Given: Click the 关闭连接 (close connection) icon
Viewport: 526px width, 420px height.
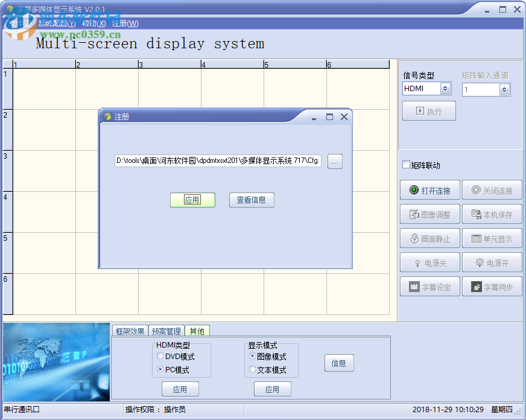Looking at the screenshot, I should [x=492, y=190].
